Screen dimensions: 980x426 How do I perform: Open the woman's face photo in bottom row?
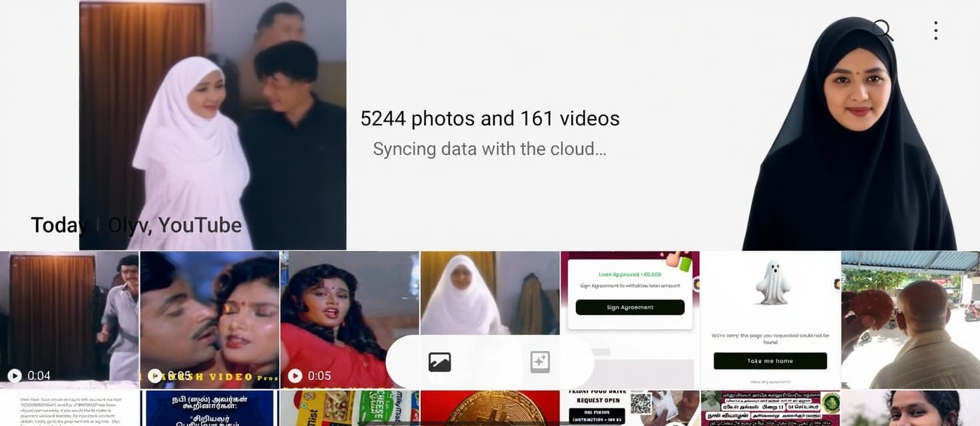pyautogui.click(x=911, y=408)
